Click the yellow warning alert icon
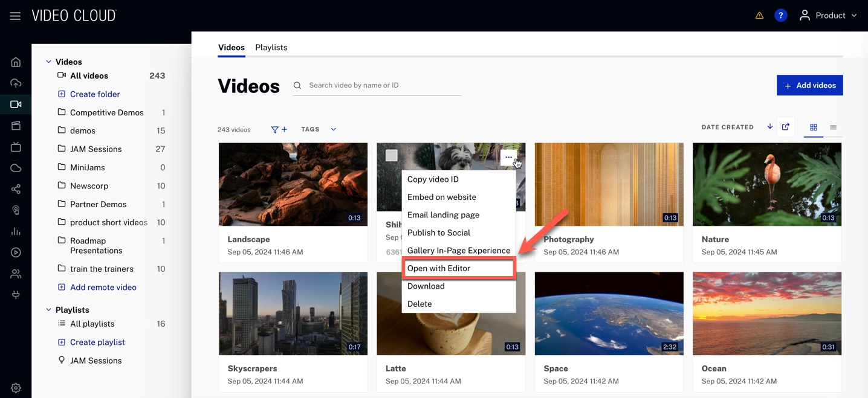 coord(759,16)
